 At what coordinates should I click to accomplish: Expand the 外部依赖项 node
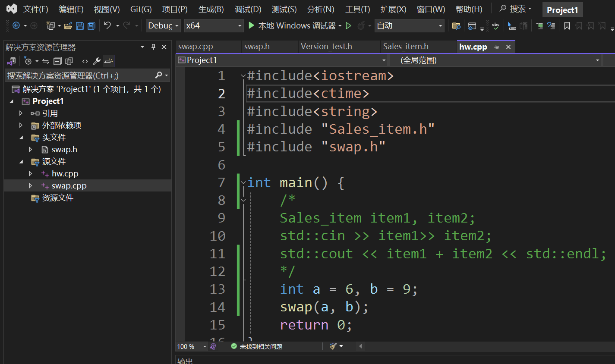click(x=21, y=126)
